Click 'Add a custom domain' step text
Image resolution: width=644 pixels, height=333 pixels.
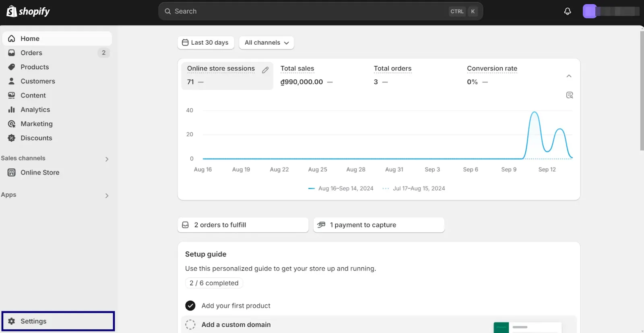(236, 325)
